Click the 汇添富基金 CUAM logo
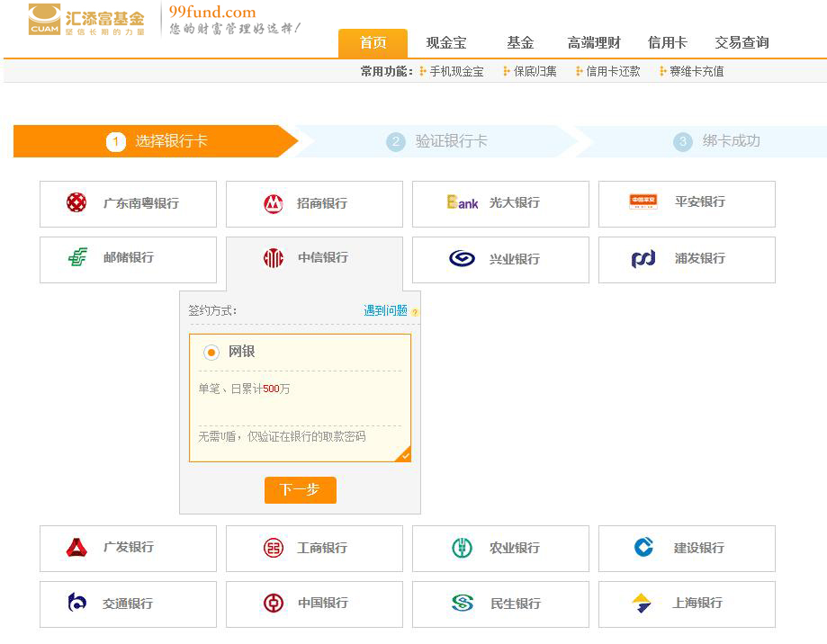The height and width of the screenshot is (644, 827). tap(86, 20)
